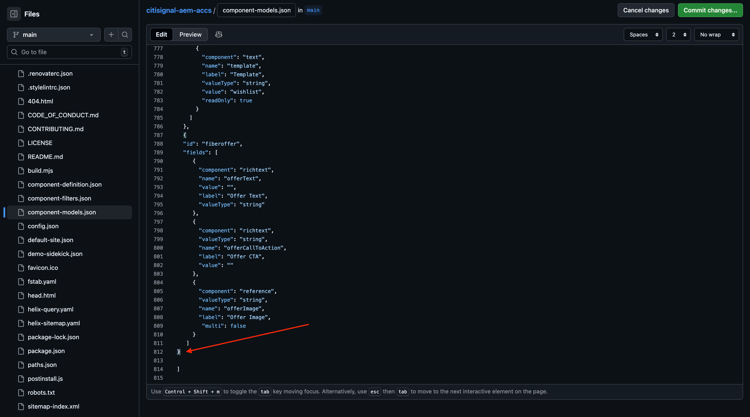The image size is (750, 417).
Task: Open the Spaces indent mode dropdown
Action: click(643, 34)
